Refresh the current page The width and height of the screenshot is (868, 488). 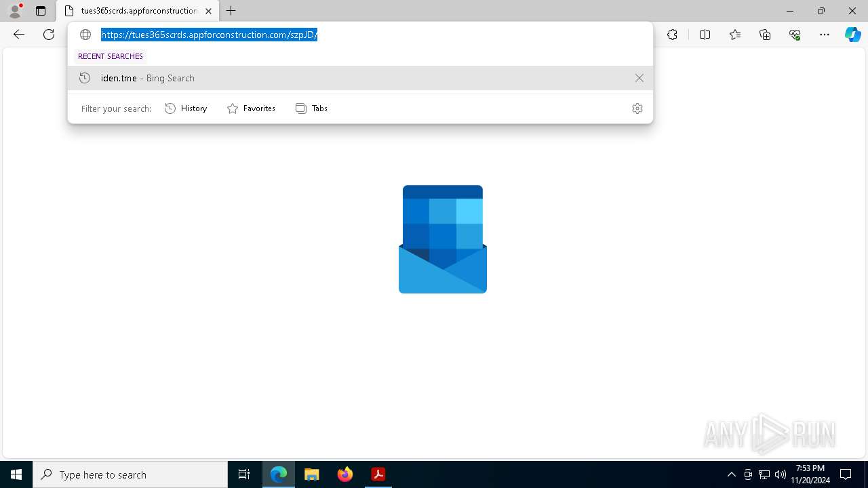point(49,35)
